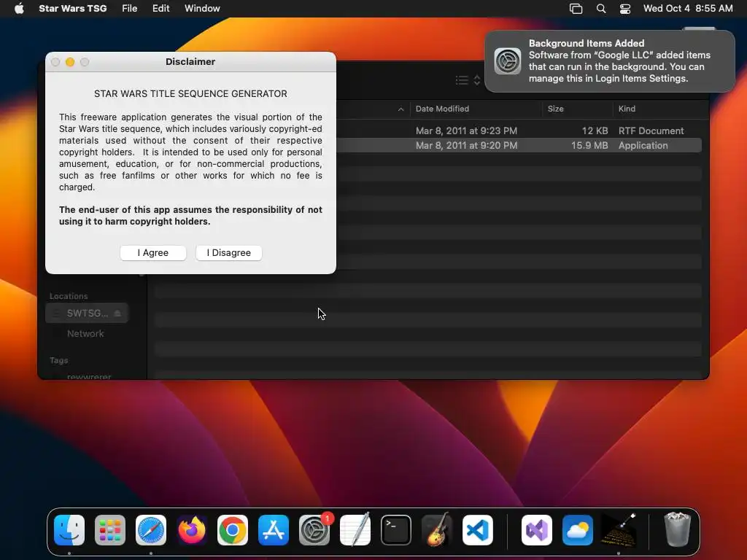Toggle the sort direction arrow in Finder
Image resolution: width=747 pixels, height=560 pixels.
pyautogui.click(x=401, y=109)
